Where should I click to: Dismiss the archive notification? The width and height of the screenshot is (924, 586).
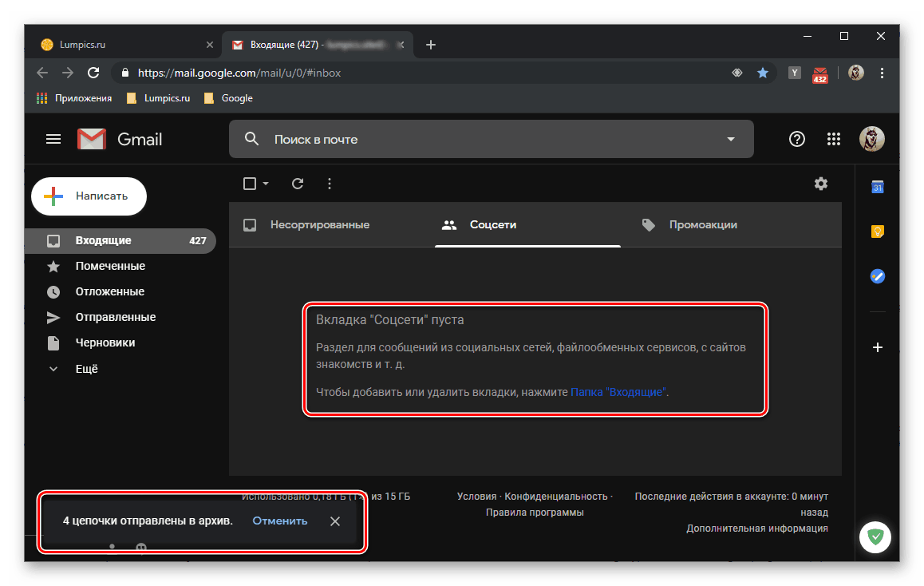click(x=334, y=521)
